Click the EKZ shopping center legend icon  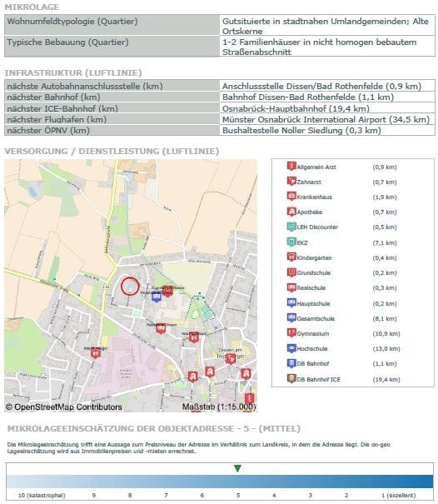[x=291, y=242]
